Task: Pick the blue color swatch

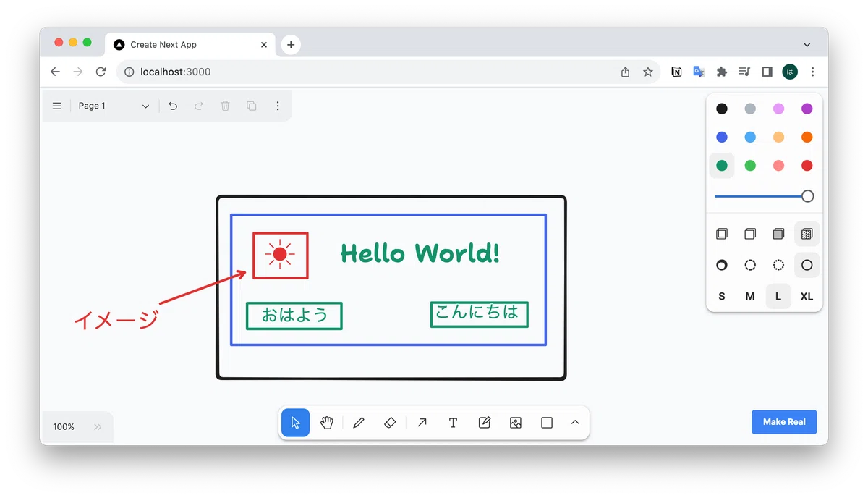Action: click(722, 138)
